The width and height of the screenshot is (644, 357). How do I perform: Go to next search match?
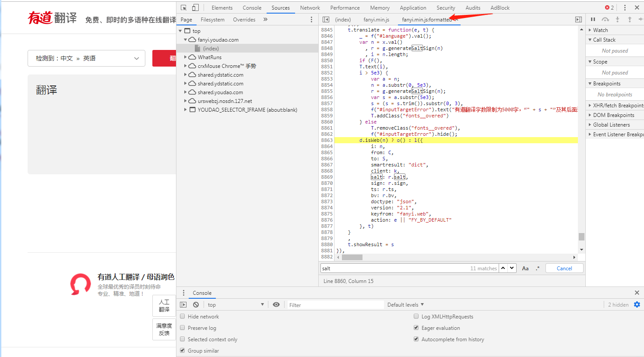[512, 268]
